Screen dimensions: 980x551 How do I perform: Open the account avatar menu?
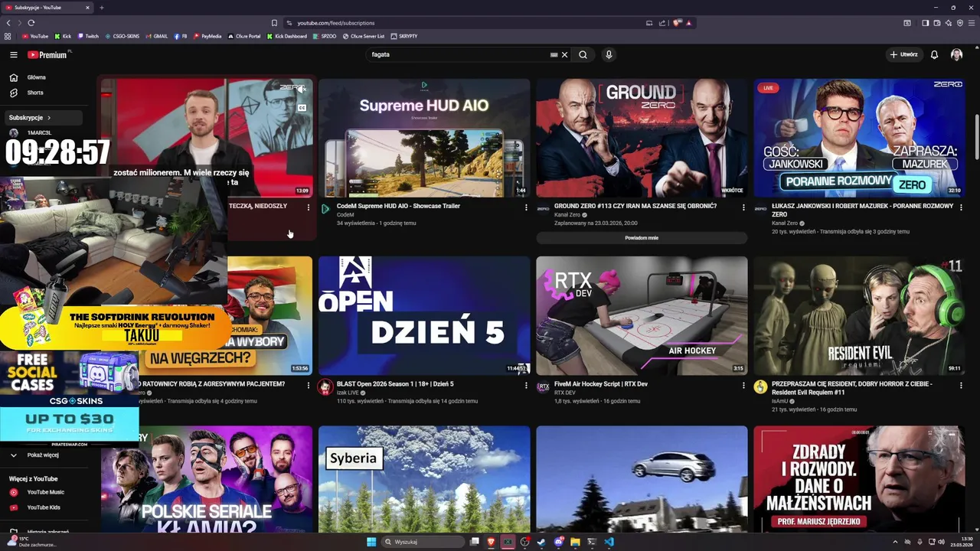point(956,54)
